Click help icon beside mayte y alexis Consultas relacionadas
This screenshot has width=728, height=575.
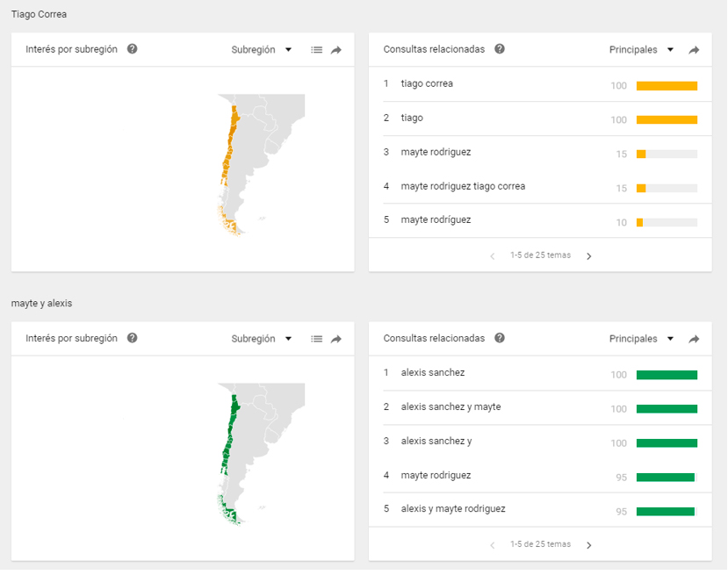(x=500, y=338)
